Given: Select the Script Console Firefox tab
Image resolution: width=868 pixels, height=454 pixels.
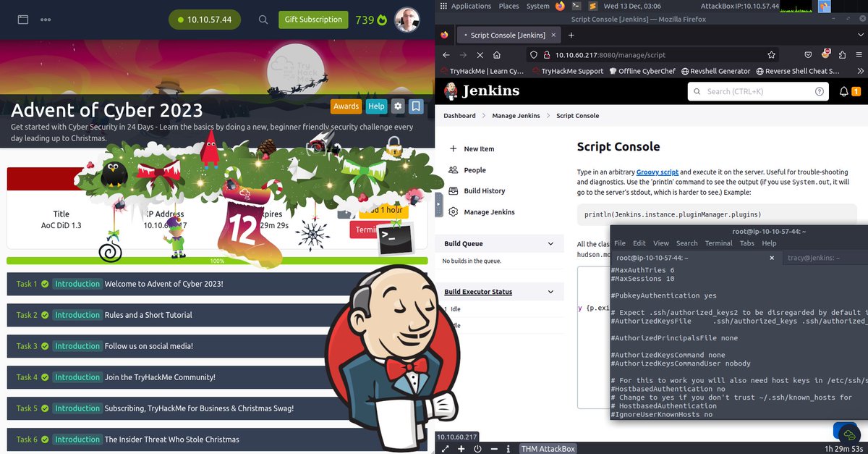Looking at the screenshot, I should click(508, 35).
